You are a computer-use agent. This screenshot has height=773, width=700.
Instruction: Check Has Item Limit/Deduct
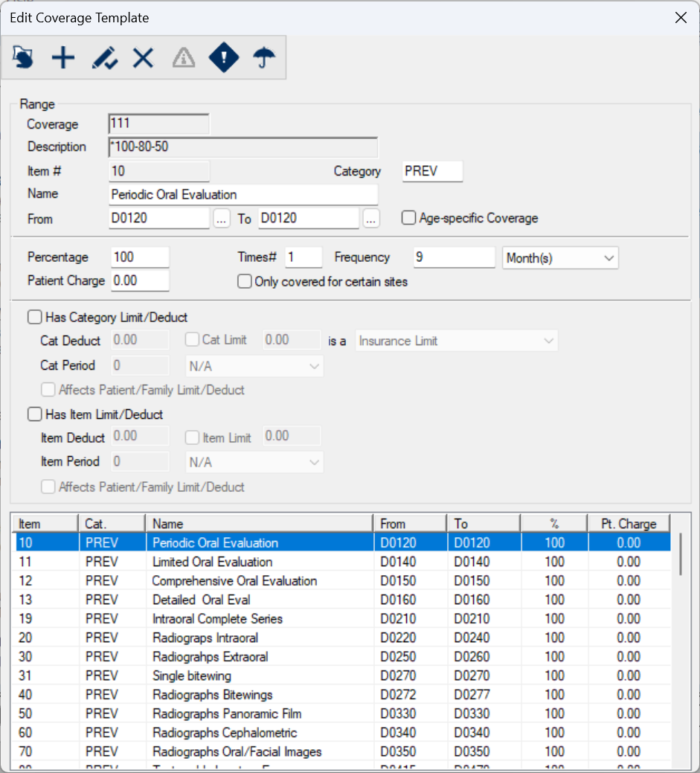pos(34,414)
